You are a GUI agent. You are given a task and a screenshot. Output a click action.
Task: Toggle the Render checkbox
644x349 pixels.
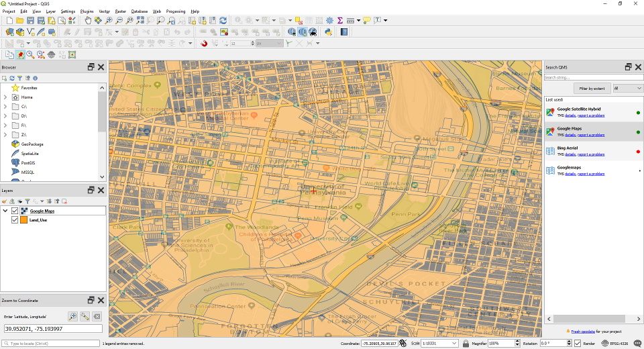coord(578,344)
